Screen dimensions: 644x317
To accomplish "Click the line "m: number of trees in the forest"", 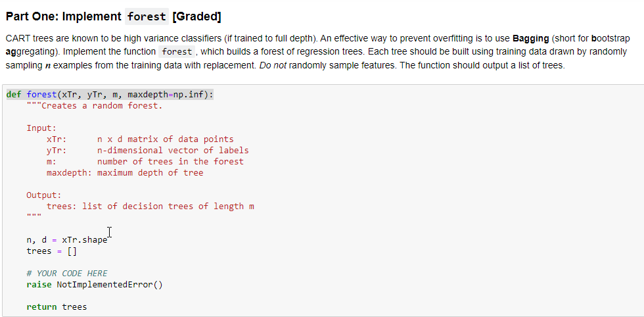I will [145, 162].
